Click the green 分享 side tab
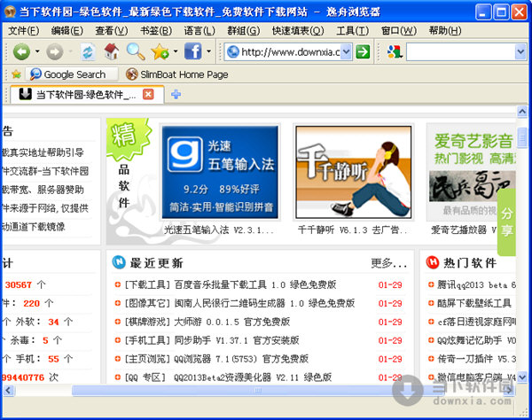 506,222
